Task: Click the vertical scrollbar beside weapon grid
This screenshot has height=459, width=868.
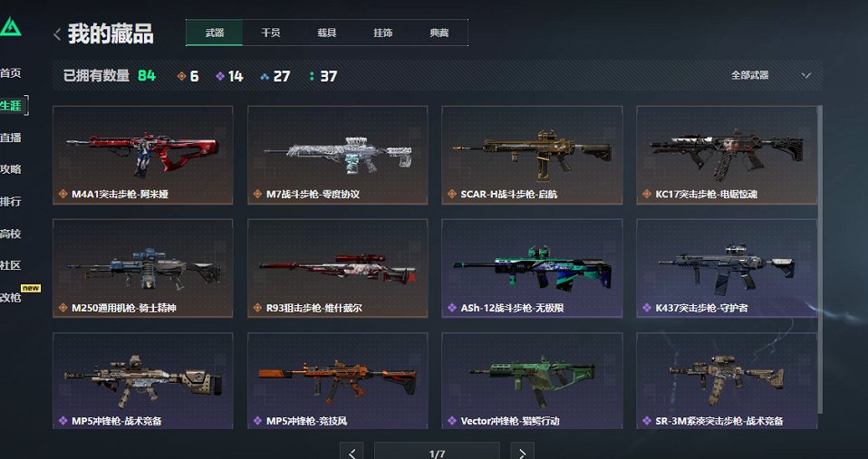Action: point(820,260)
